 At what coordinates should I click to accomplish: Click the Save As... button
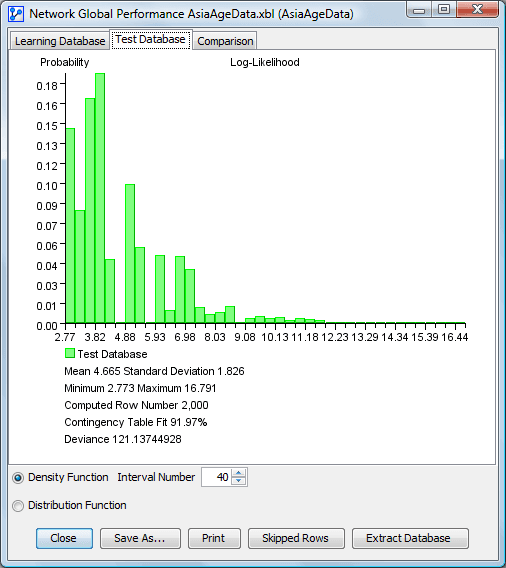point(140,538)
